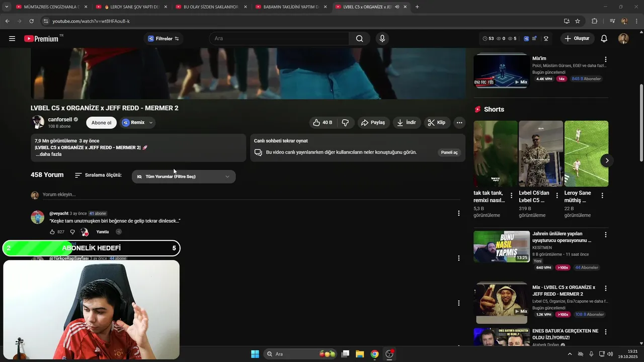The image size is (644, 362).
Task: Reply to @veyacht with Yanıtla
Action: click(103, 232)
